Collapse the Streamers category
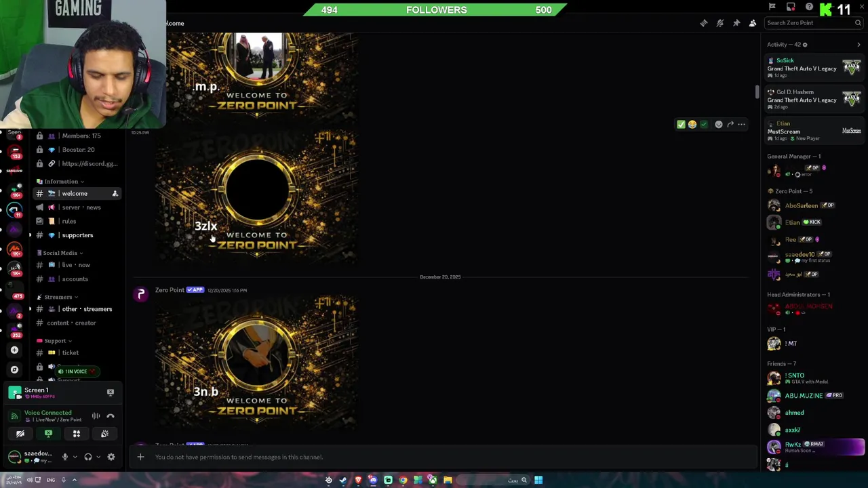This screenshot has width=868, height=488. [x=58, y=297]
